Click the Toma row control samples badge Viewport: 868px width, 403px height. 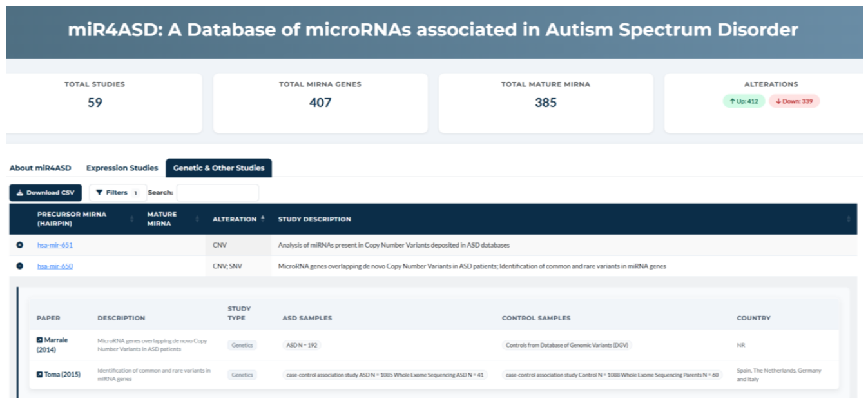(x=612, y=375)
